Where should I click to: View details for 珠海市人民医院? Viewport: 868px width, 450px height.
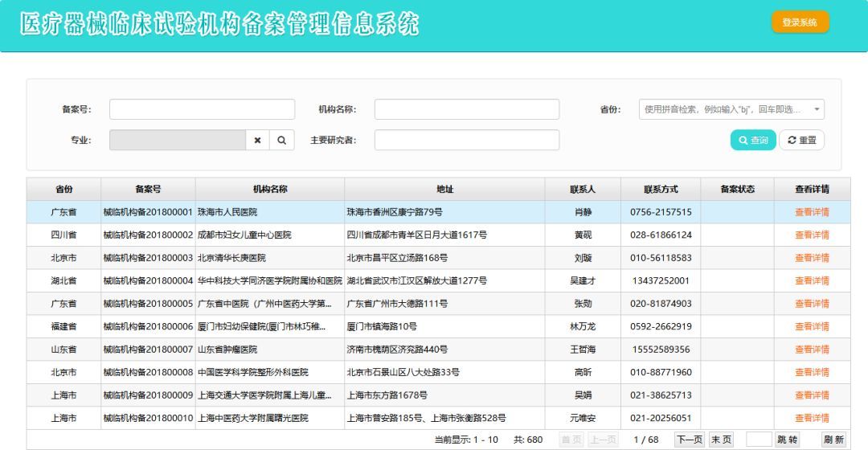coord(812,212)
